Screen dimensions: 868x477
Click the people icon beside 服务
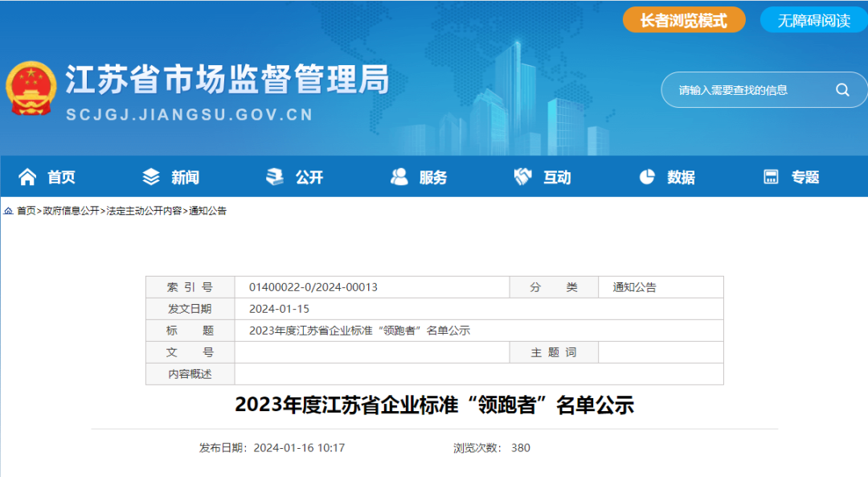399,177
